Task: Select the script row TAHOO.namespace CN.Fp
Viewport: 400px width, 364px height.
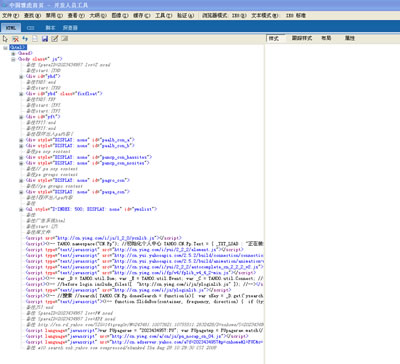Action: tap(145, 244)
